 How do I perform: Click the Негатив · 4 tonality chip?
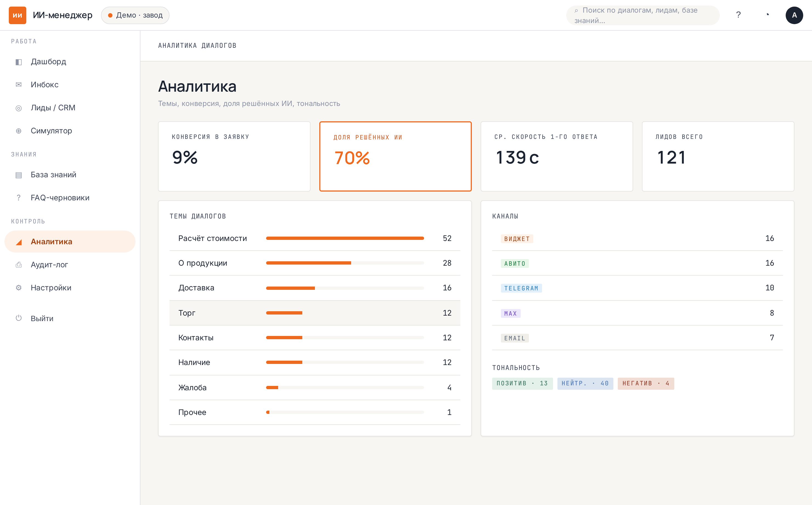click(646, 383)
